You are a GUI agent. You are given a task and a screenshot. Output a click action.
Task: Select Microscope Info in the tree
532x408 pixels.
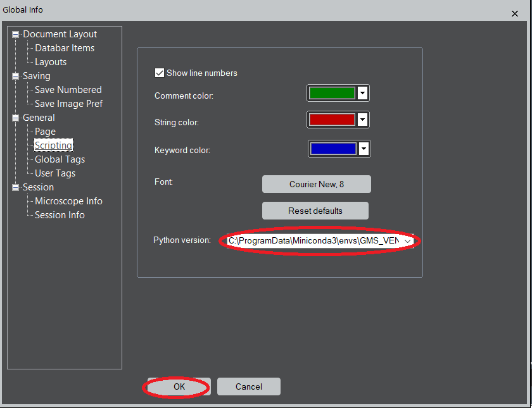click(68, 201)
